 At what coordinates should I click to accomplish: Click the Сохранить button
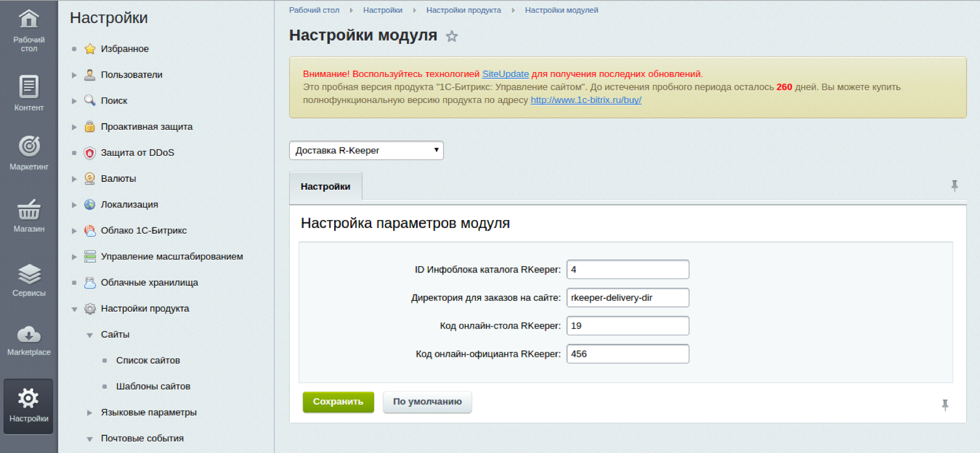point(338,401)
